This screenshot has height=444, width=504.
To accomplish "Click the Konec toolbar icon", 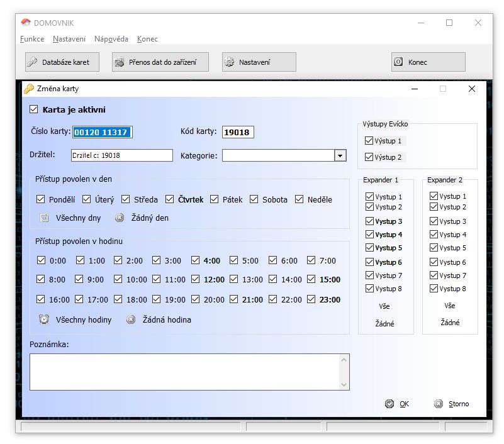I will pos(398,62).
